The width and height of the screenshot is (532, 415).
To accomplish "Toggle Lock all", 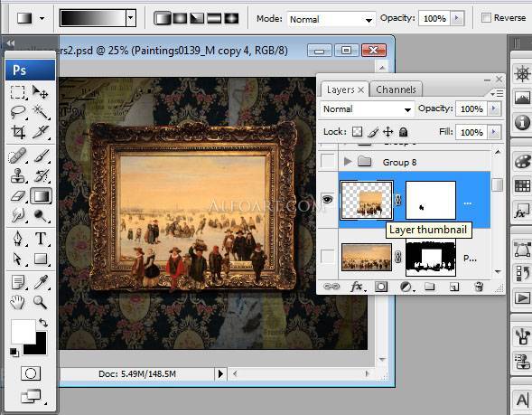I will coord(403,132).
